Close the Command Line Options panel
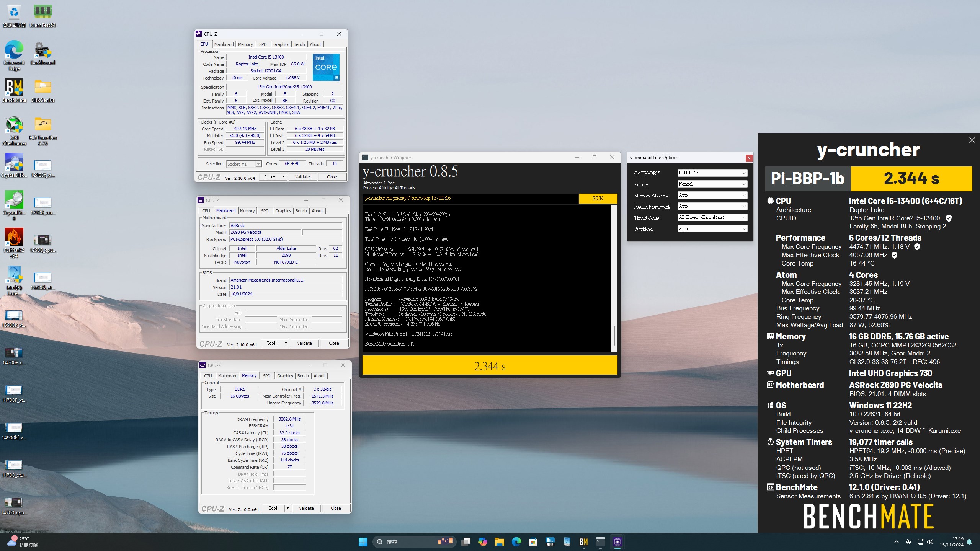Screen dimensions: 980x551 749,158
